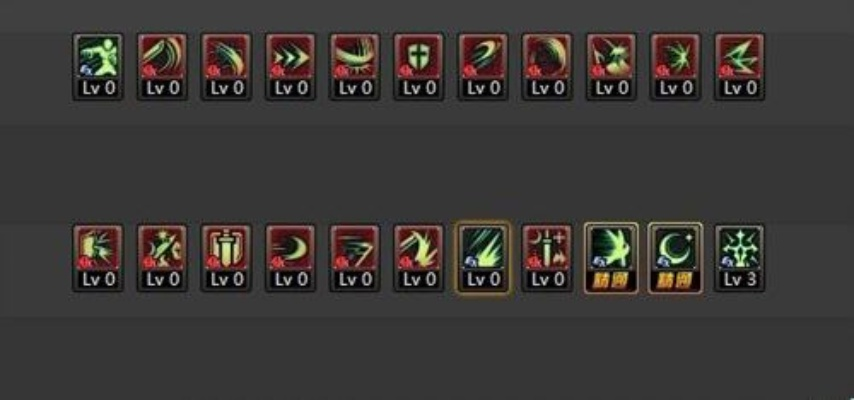
Task: Select the rising spikes slash skill
Action: click(x=419, y=258)
